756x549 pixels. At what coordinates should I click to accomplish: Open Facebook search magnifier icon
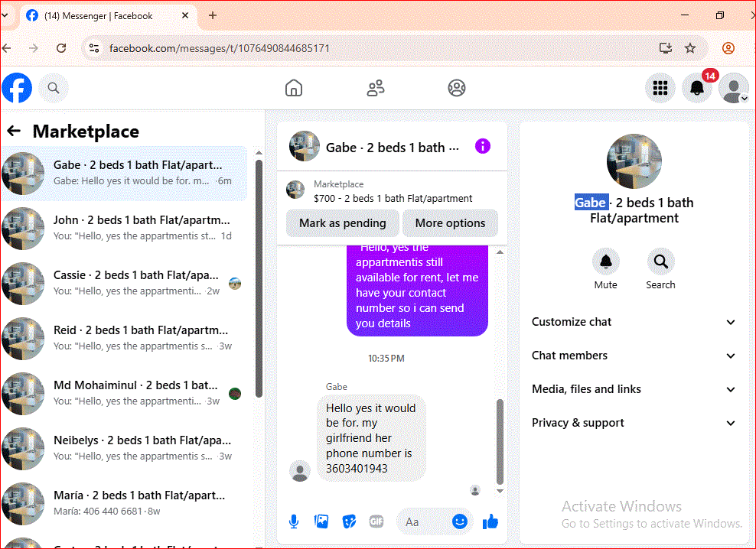point(54,88)
